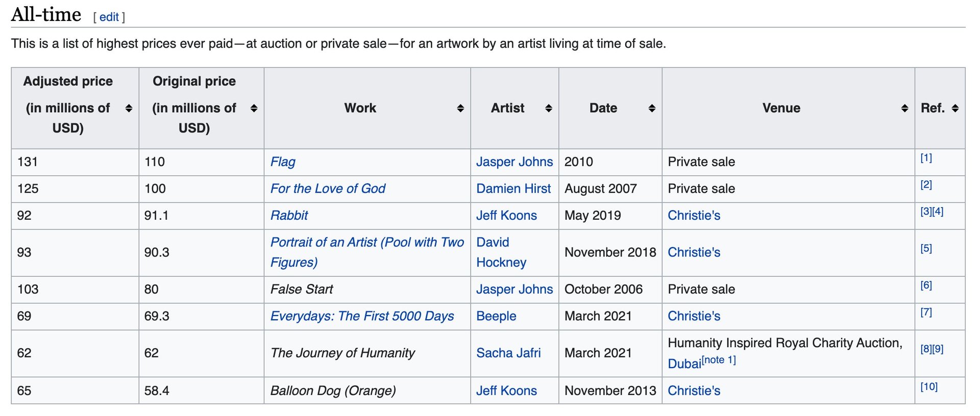
Task: Click the Work column sort arrows
Action: (x=460, y=108)
